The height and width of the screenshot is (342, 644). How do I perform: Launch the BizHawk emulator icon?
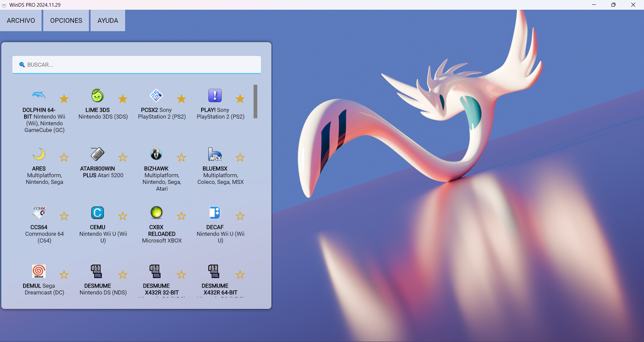pos(156,154)
